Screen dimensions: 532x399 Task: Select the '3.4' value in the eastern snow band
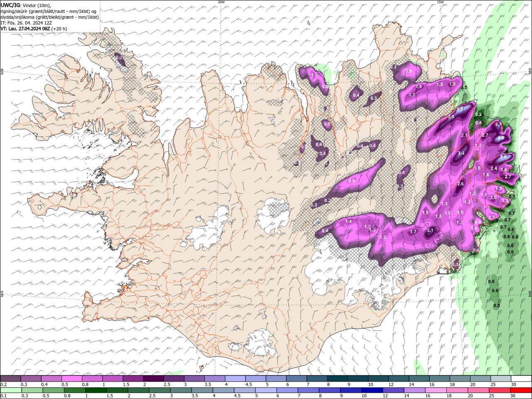pos(461,153)
